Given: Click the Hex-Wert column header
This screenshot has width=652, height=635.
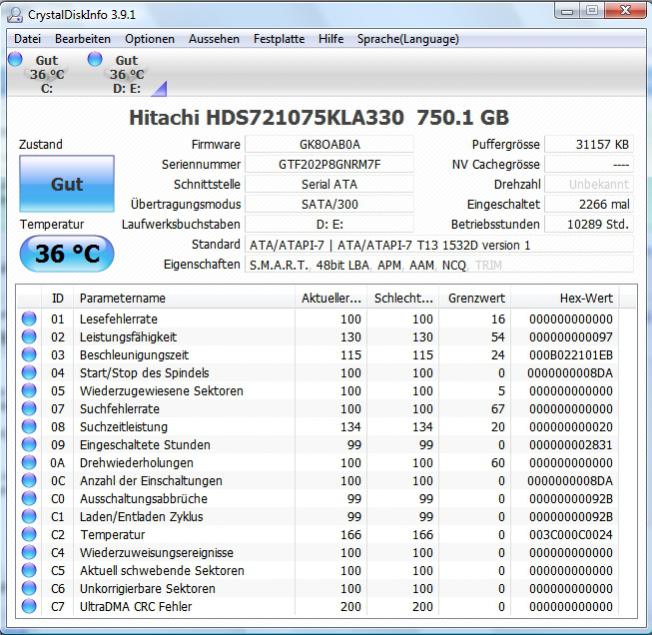Looking at the screenshot, I should coord(565,298).
